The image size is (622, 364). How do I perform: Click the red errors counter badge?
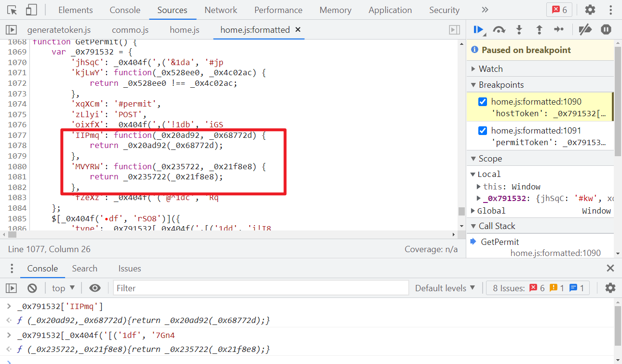(x=559, y=10)
